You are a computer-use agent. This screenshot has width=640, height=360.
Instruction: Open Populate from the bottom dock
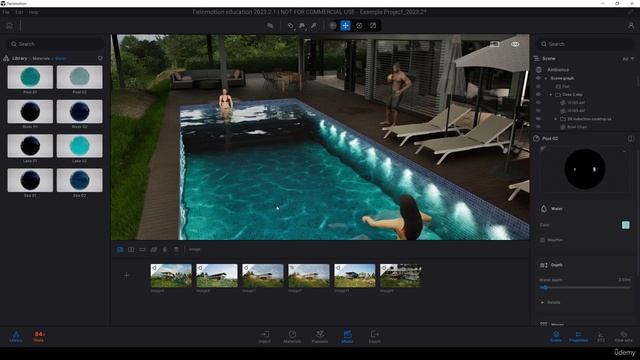[320, 337]
